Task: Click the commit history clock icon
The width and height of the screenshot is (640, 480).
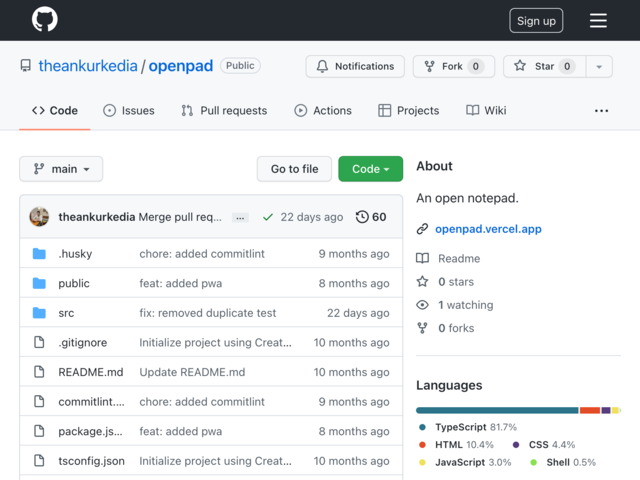Action: tap(362, 217)
